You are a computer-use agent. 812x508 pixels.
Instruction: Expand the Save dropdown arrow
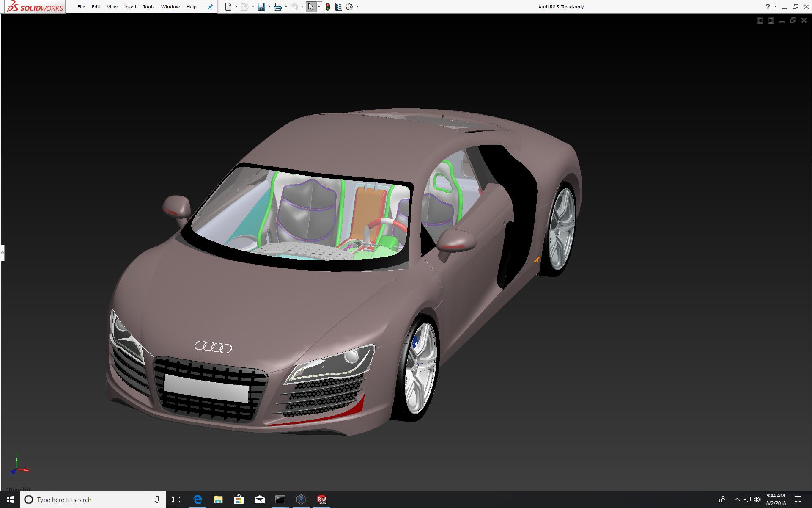[x=269, y=7]
